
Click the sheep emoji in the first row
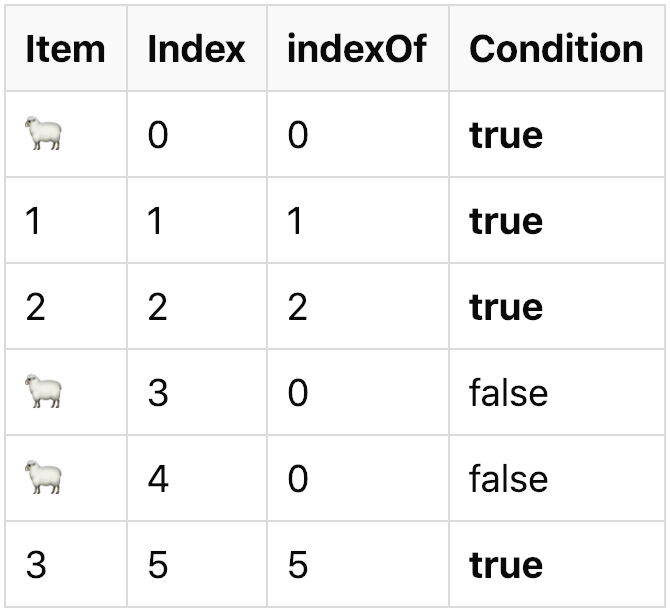(43, 135)
